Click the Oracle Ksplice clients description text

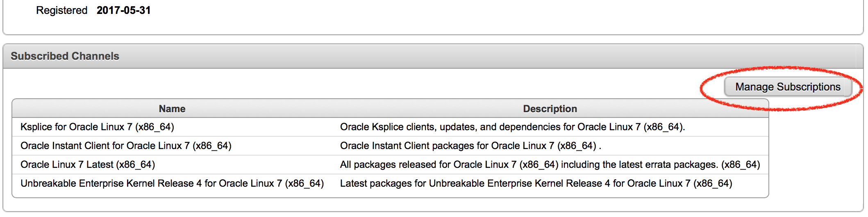coord(512,127)
